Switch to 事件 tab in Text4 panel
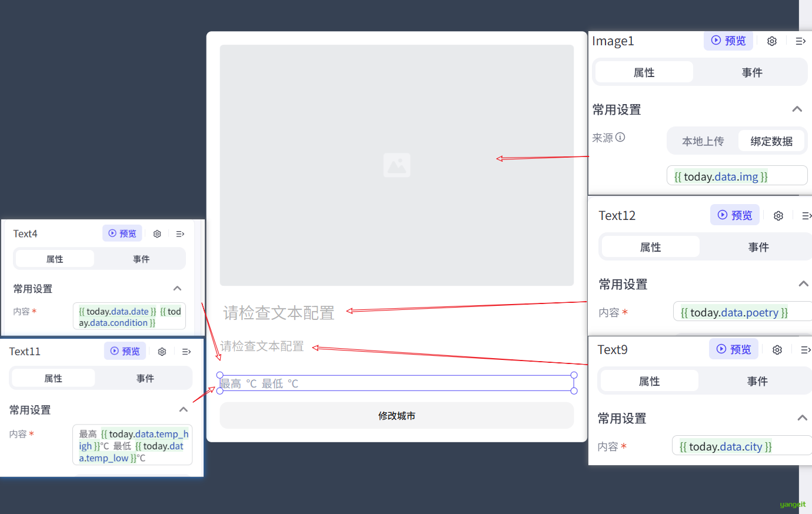Viewport: 812px width, 514px height. click(141, 259)
